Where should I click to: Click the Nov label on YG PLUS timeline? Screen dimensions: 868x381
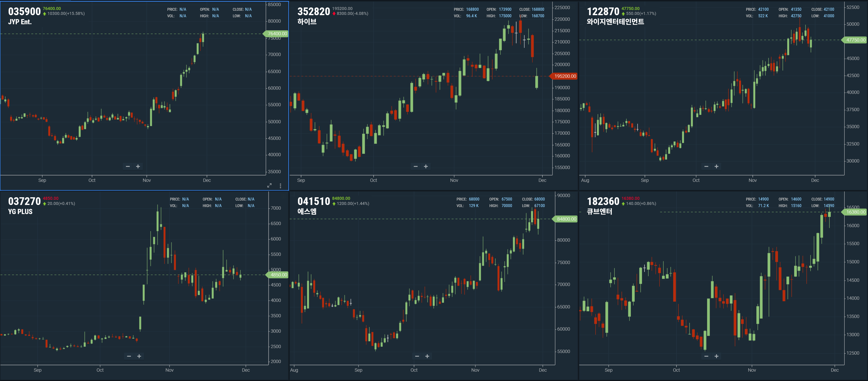click(169, 370)
